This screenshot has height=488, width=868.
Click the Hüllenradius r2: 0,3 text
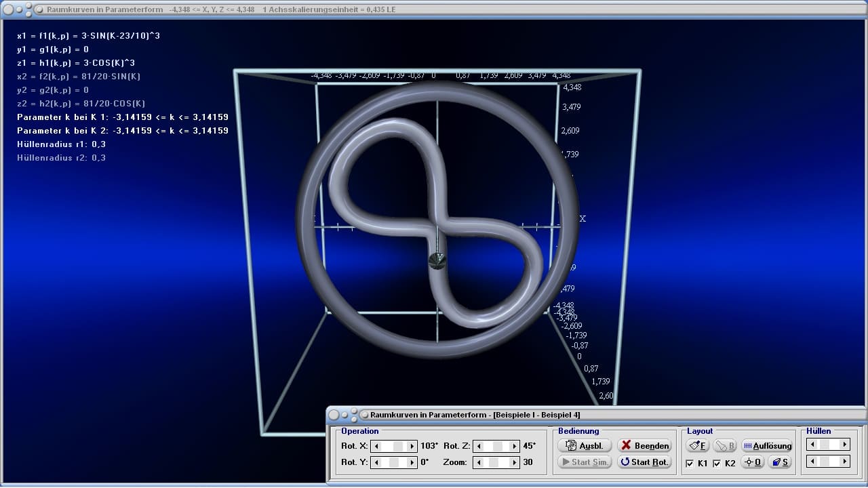[x=61, y=158]
